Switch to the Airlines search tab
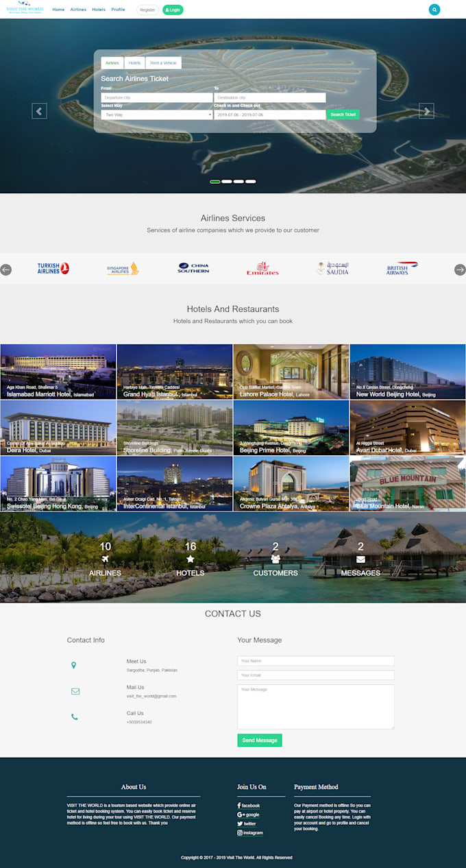The image size is (466, 868). (112, 63)
